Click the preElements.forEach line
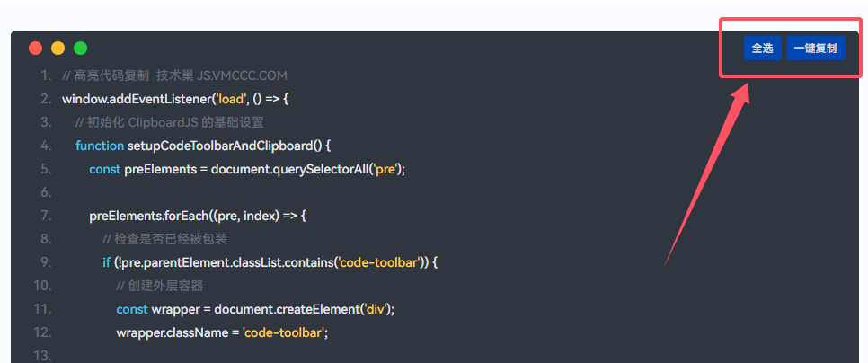Image resolution: width=868 pixels, height=363 pixels. click(x=198, y=216)
